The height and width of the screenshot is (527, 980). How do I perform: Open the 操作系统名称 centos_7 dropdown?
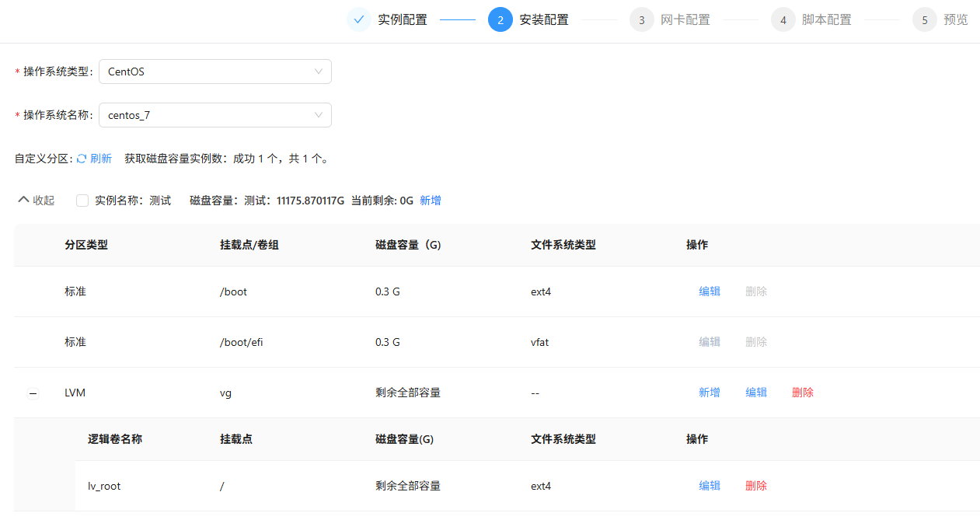215,115
